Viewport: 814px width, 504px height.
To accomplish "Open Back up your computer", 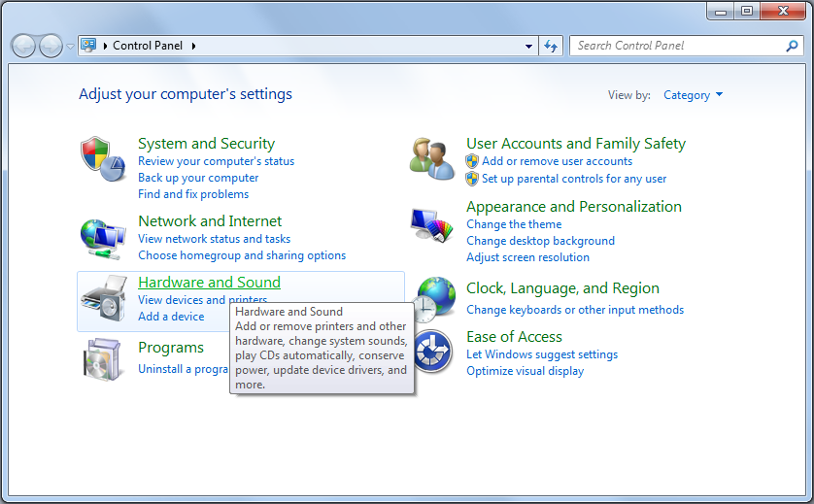I will point(198,178).
